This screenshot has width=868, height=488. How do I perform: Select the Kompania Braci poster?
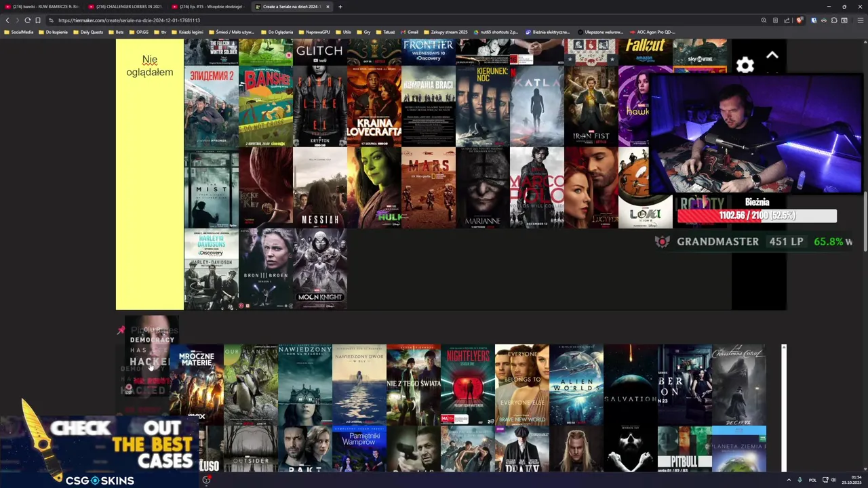(x=428, y=106)
